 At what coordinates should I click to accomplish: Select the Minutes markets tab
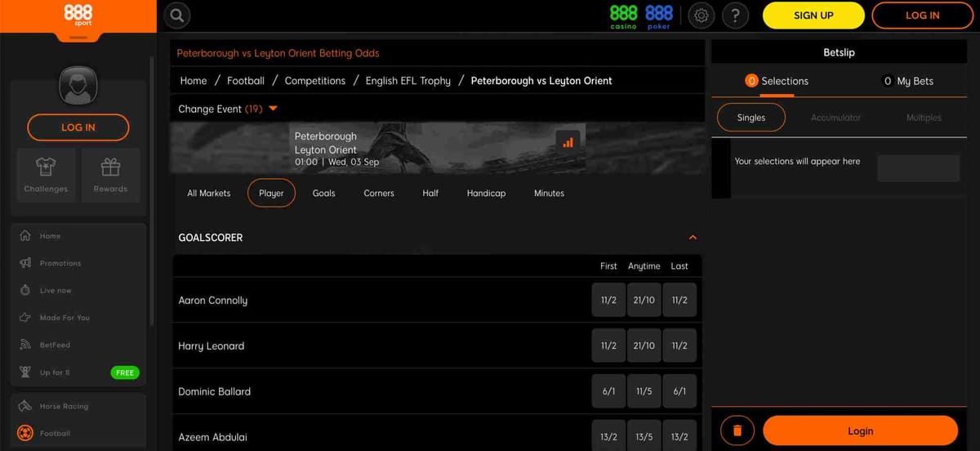click(x=549, y=193)
